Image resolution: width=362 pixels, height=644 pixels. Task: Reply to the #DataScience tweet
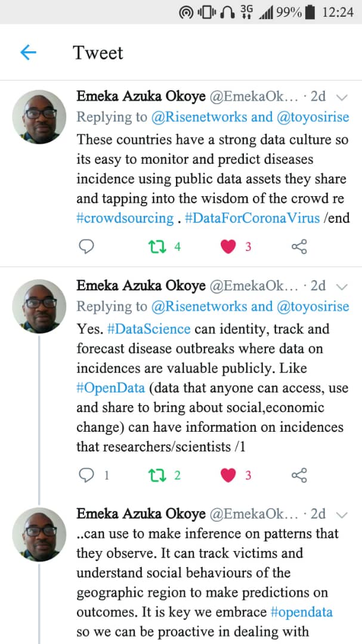[87, 475]
